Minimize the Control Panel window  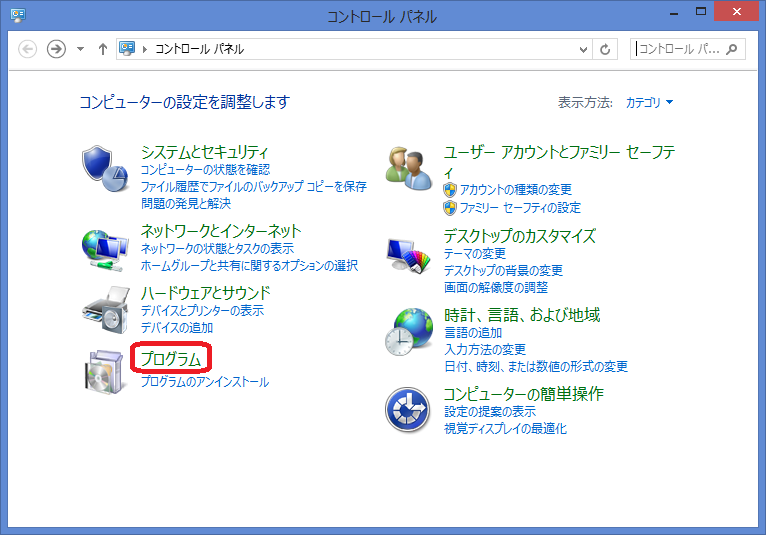[x=674, y=13]
